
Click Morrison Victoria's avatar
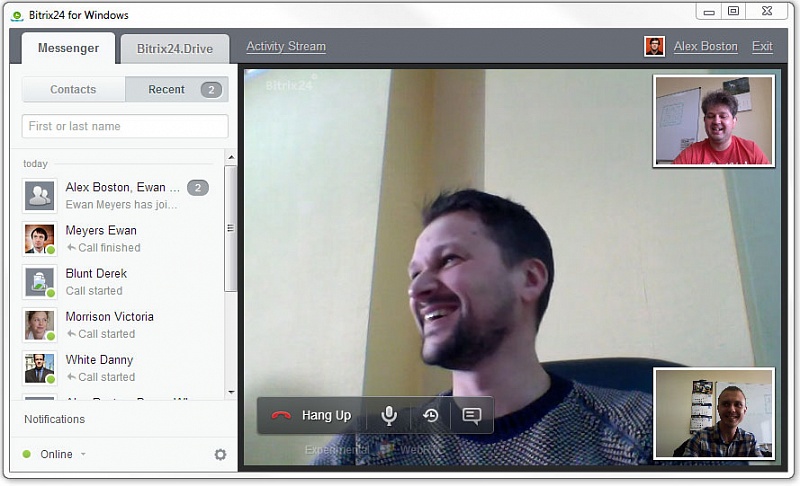point(40,325)
